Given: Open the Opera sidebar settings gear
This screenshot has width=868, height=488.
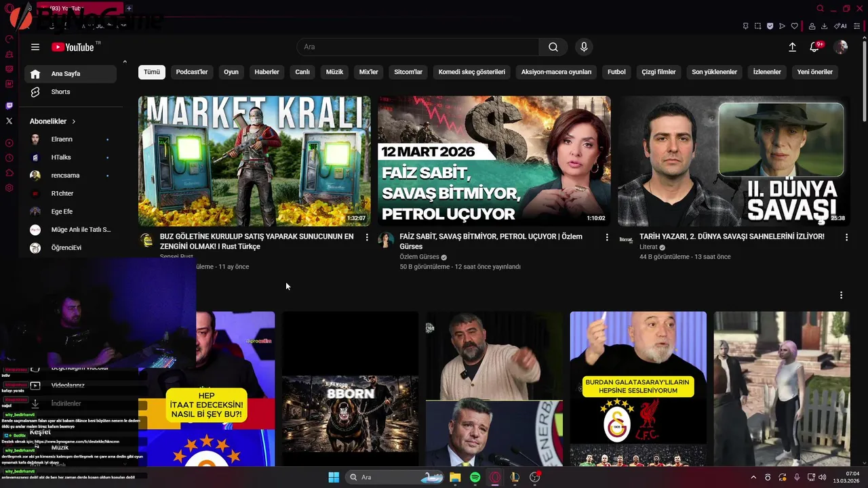Looking at the screenshot, I should [x=9, y=188].
